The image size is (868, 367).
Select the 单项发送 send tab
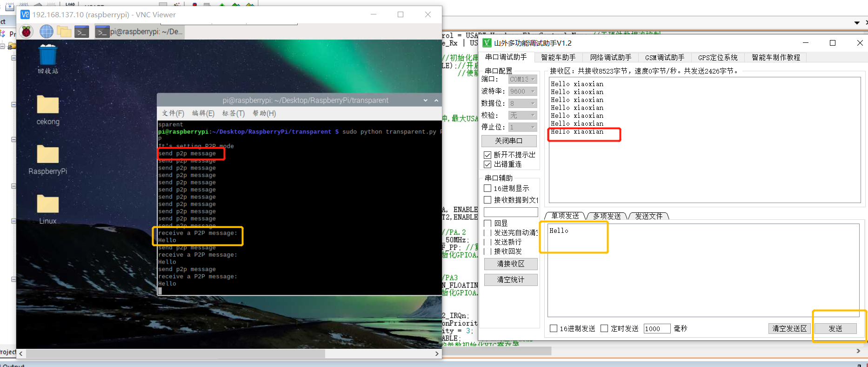coord(565,216)
